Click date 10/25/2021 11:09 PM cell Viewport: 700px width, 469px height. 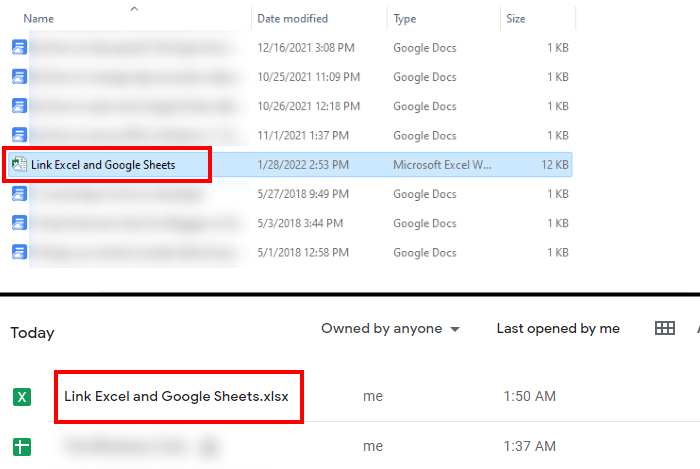click(x=308, y=77)
